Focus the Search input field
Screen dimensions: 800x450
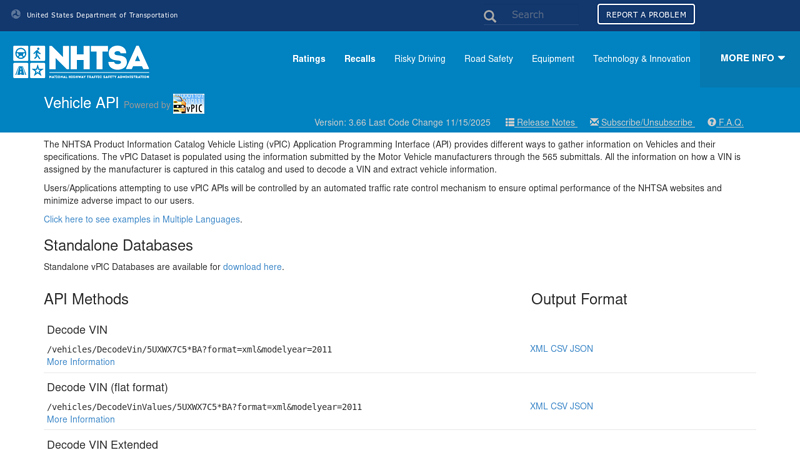coord(544,15)
